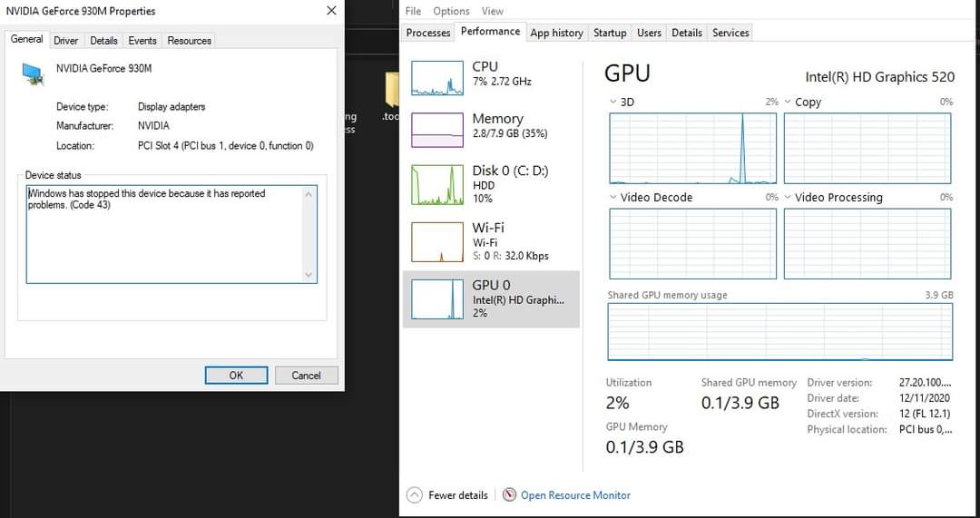Open the Startup tab in Task Manager
Screen dimensions: 980x518
click(609, 33)
